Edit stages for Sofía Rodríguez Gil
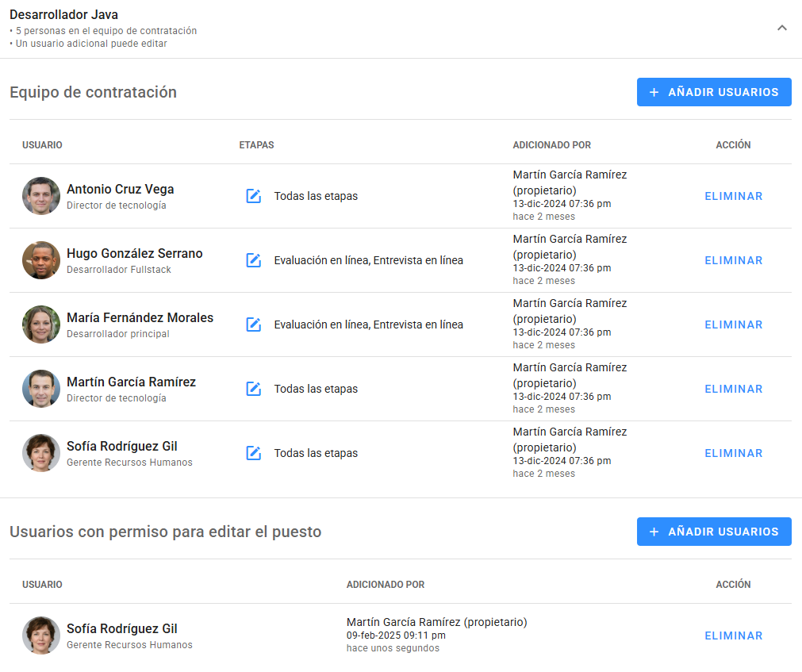The image size is (802, 672). point(254,453)
